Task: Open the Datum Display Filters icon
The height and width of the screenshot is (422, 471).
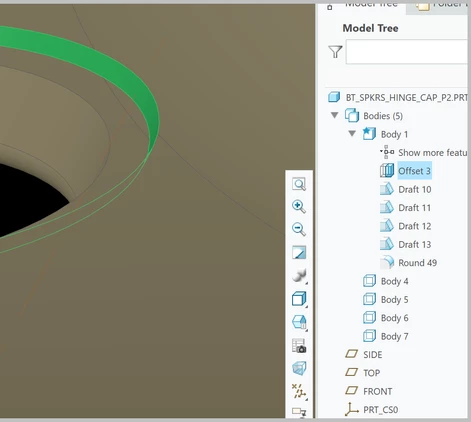Action: (299, 391)
